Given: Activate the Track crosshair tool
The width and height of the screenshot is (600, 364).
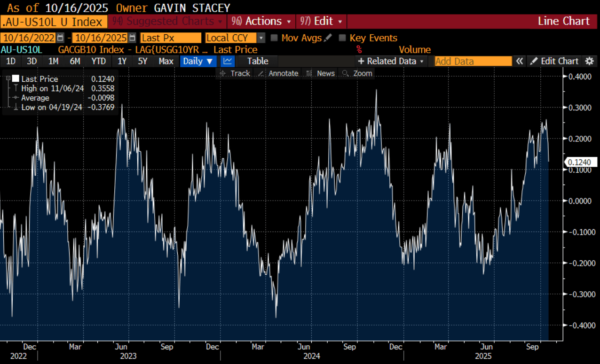Looking at the screenshot, I should click(x=235, y=73).
